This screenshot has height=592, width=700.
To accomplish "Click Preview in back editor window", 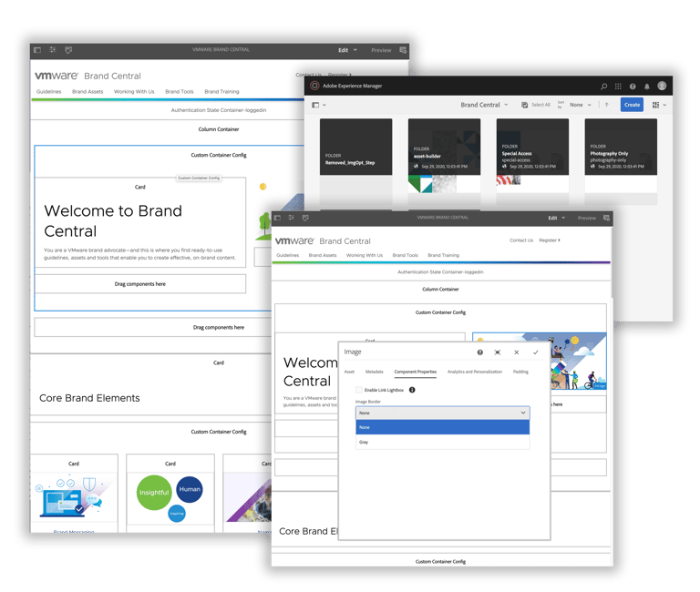I will point(381,50).
